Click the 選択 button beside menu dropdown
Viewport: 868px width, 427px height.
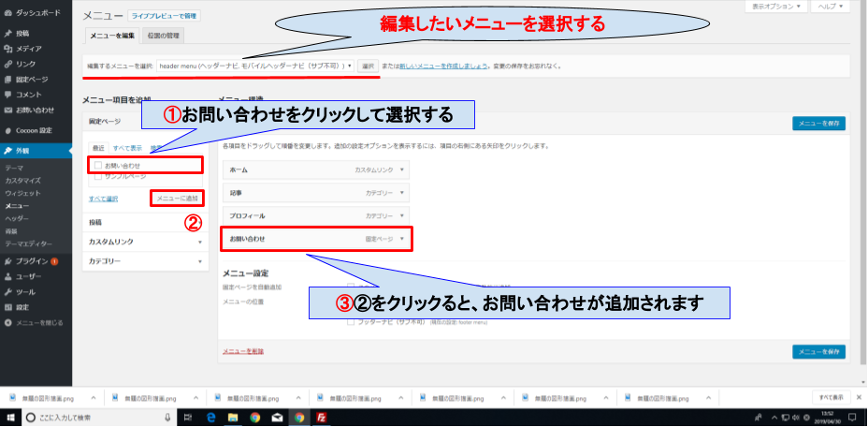coord(368,66)
